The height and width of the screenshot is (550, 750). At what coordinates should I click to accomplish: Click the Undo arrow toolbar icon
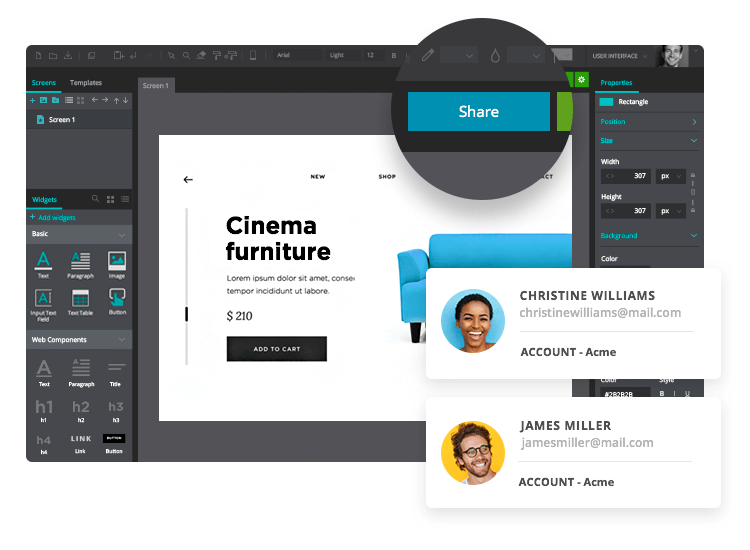point(133,55)
